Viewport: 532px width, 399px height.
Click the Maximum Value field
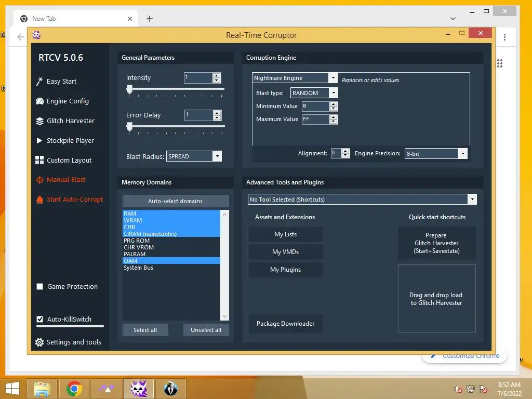(x=315, y=119)
